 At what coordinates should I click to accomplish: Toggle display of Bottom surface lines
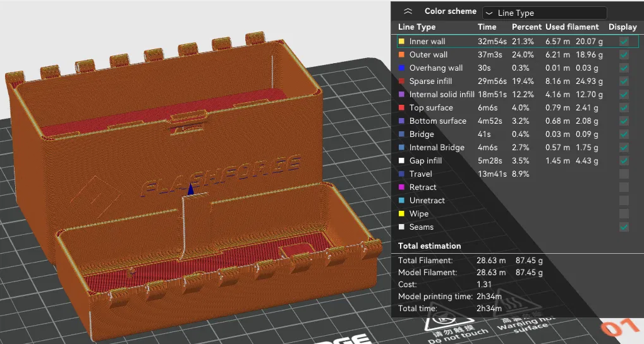(624, 121)
